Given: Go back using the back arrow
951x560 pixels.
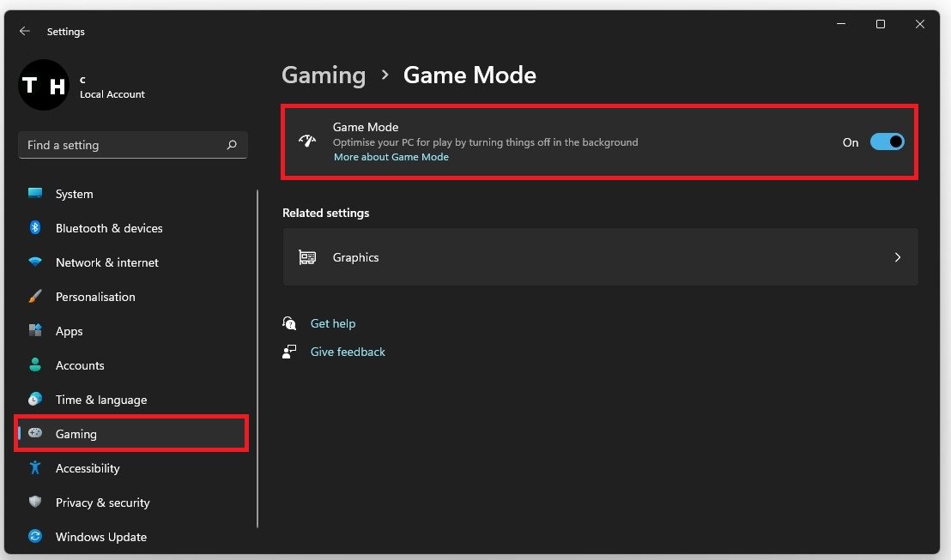Looking at the screenshot, I should click(x=25, y=31).
